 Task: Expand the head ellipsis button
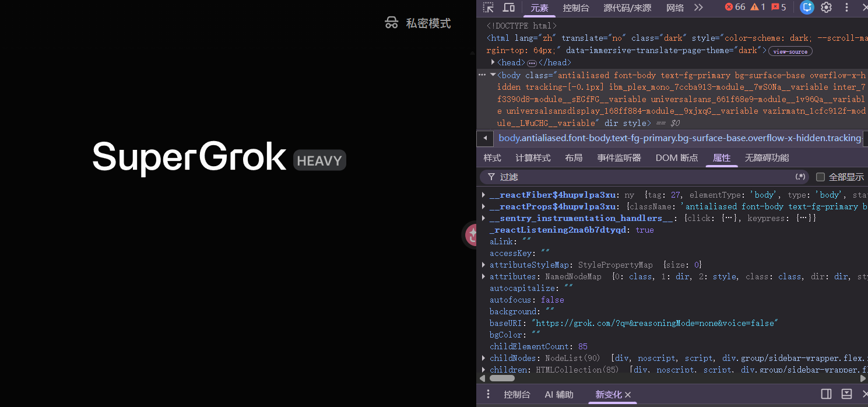click(x=532, y=63)
